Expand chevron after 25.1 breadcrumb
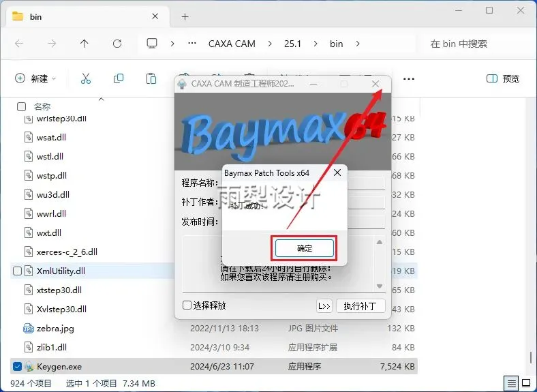Screen dimensions: 537x392 pos(316,44)
